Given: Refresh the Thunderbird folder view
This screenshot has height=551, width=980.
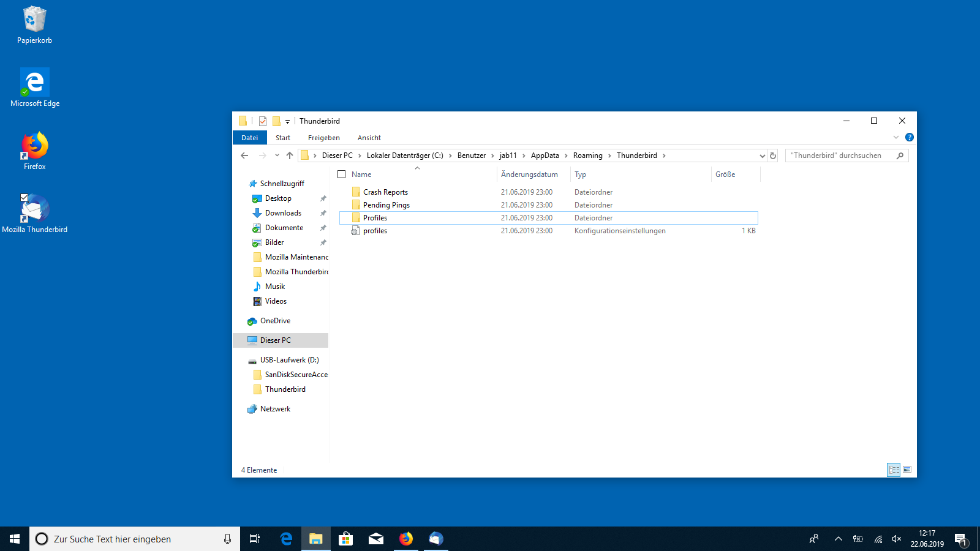Looking at the screenshot, I should tap(773, 156).
